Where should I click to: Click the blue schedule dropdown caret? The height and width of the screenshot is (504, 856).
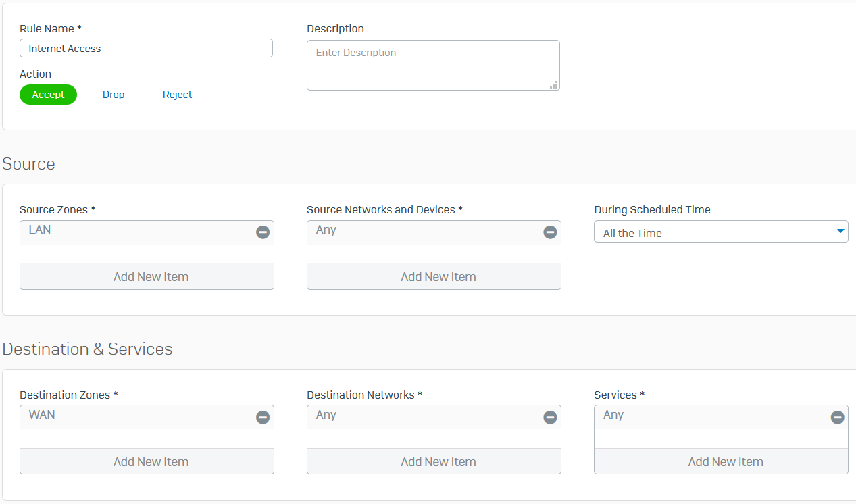coord(842,231)
